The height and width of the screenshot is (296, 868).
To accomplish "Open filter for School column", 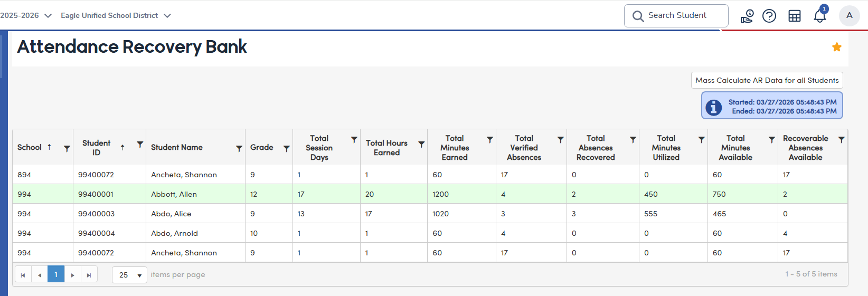I will (x=67, y=148).
